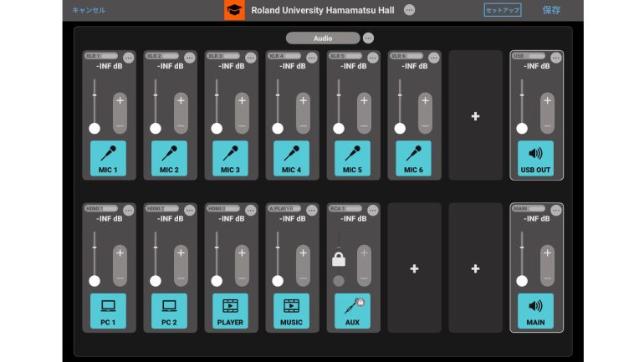Click the -INF dB value on MAIN
Viewport: 644px width, 362px height.
click(537, 219)
